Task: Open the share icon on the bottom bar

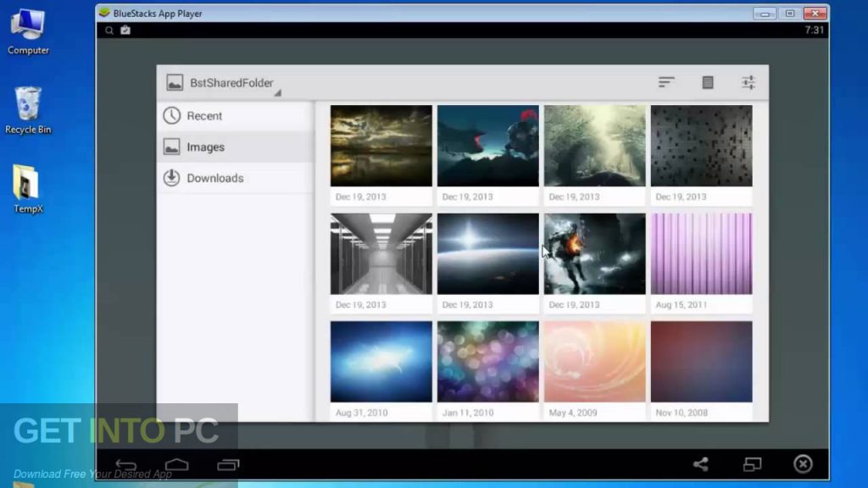Action: pyautogui.click(x=701, y=463)
